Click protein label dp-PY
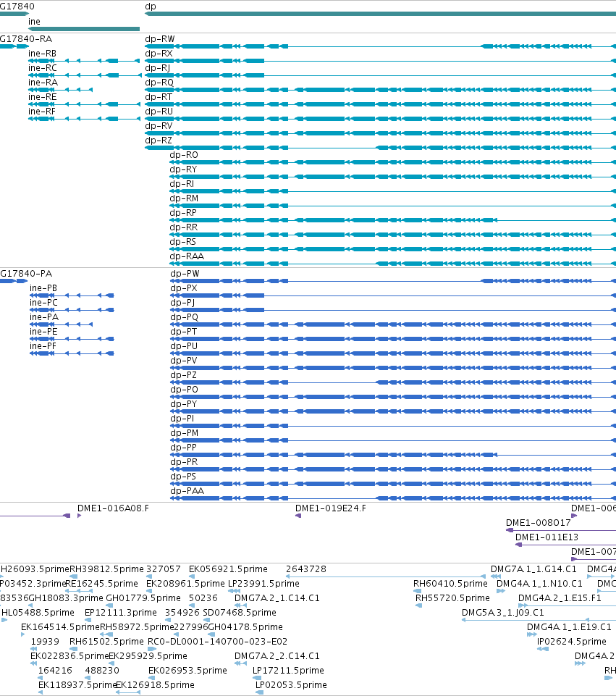 [184, 404]
